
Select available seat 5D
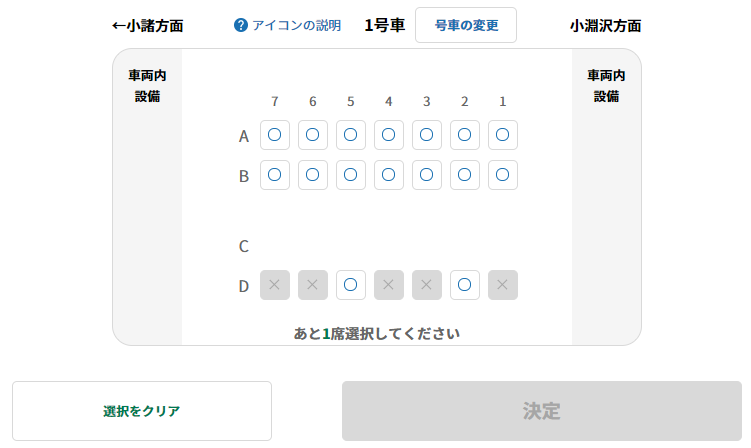coord(351,285)
